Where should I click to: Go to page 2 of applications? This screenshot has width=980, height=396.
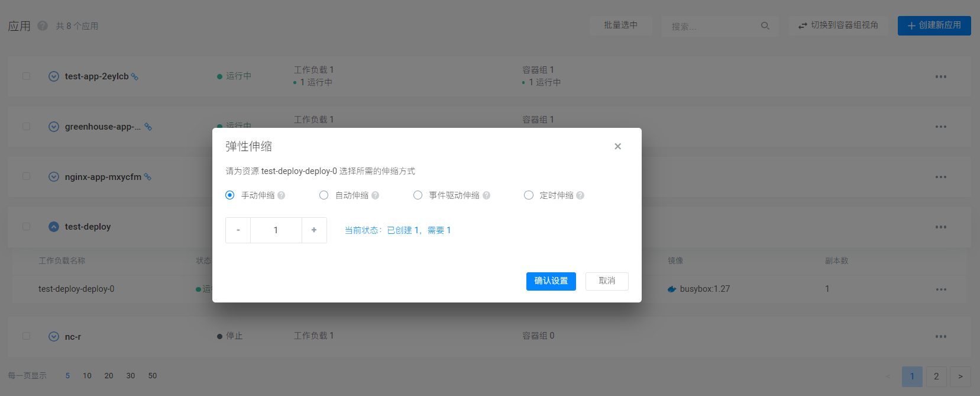(936, 376)
